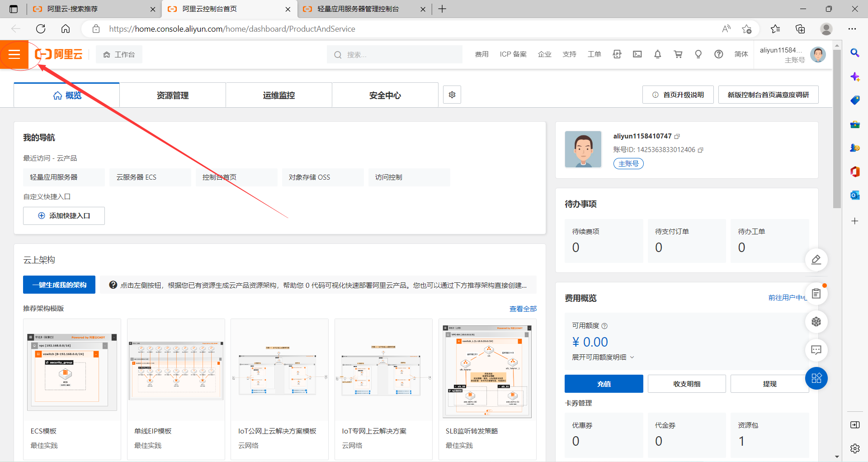This screenshot has height=462, width=868.
Task: Open 待续费项 count card
Action: (x=604, y=241)
